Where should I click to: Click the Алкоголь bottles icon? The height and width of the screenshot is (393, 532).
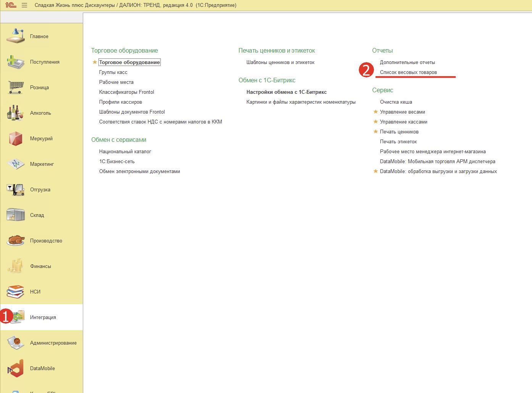(x=16, y=113)
